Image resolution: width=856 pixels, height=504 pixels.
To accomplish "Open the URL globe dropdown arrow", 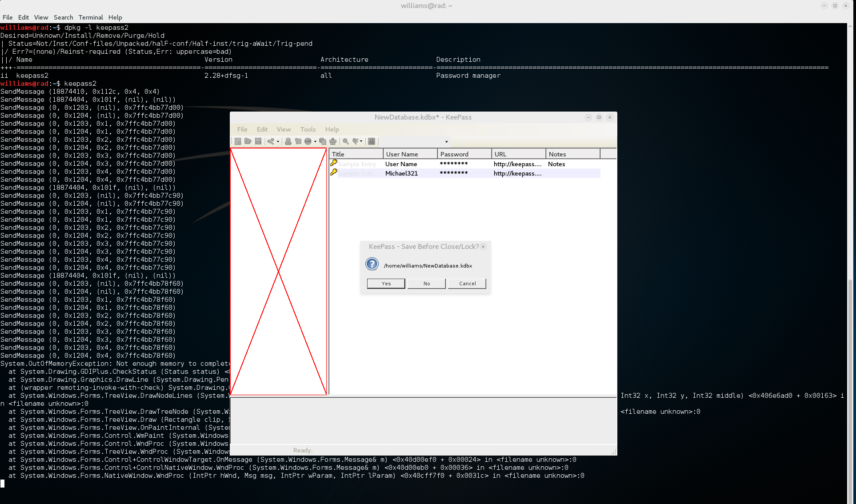I will [x=315, y=142].
